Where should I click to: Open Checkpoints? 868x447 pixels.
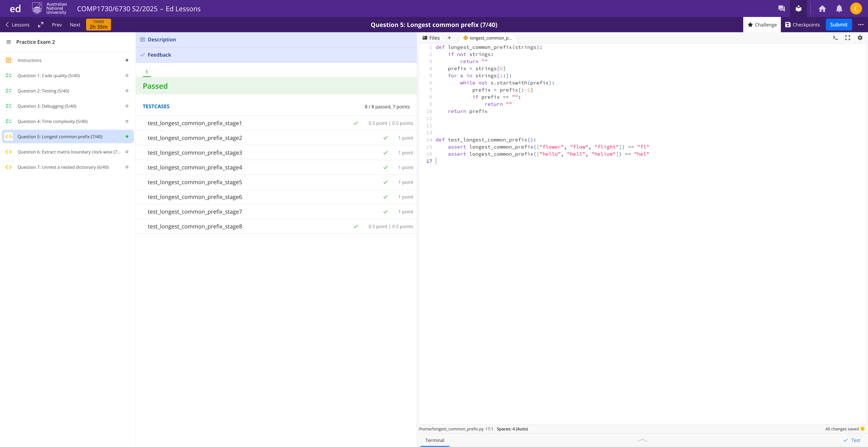[x=802, y=25]
